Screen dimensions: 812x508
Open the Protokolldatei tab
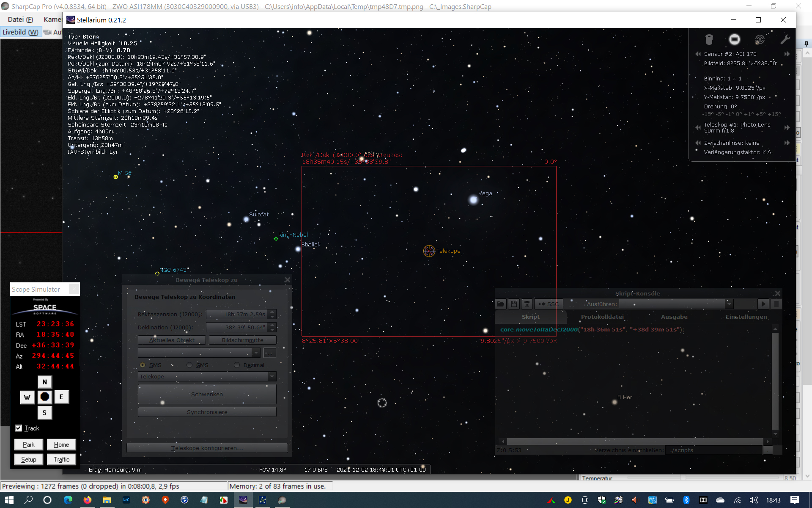coord(602,317)
